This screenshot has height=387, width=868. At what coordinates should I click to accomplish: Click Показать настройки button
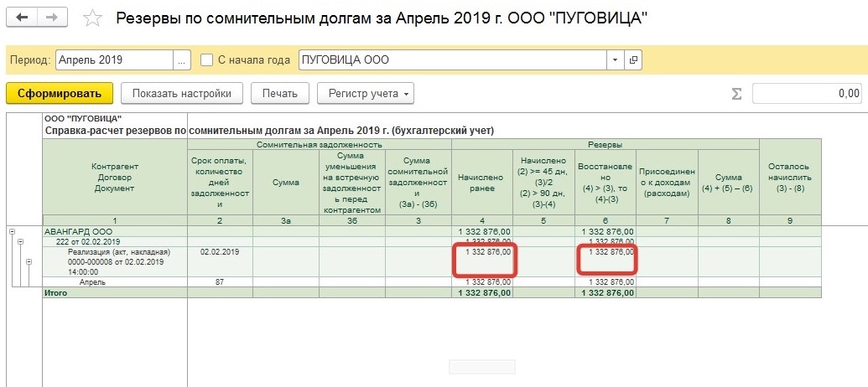pos(181,93)
